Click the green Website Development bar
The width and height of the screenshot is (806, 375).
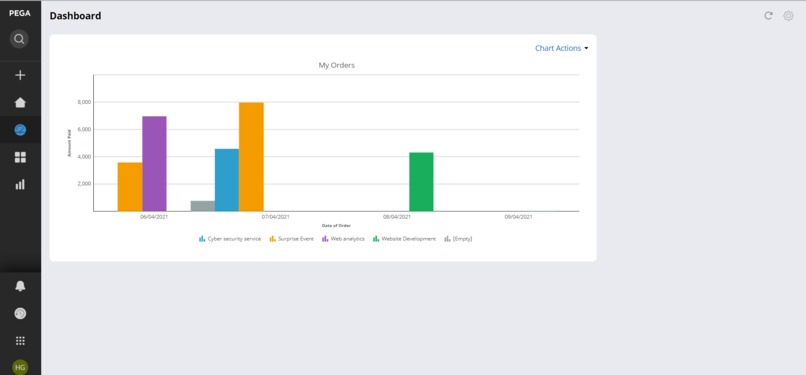pyautogui.click(x=421, y=182)
